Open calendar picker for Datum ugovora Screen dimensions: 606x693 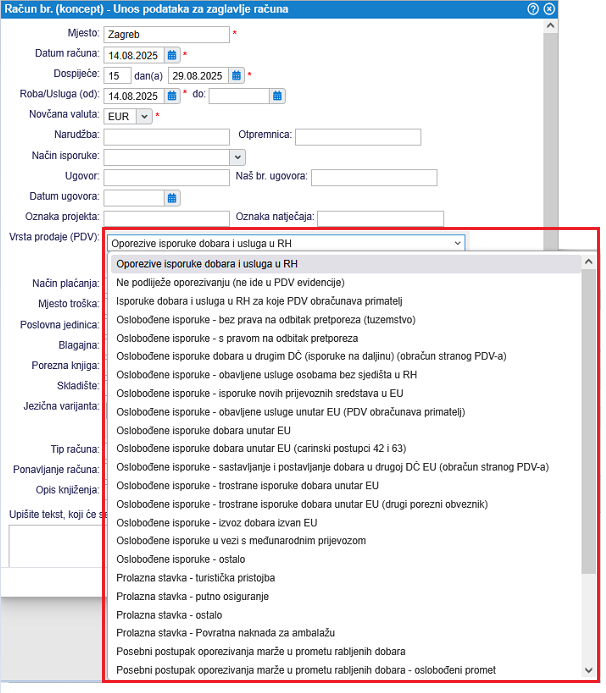coord(172,197)
